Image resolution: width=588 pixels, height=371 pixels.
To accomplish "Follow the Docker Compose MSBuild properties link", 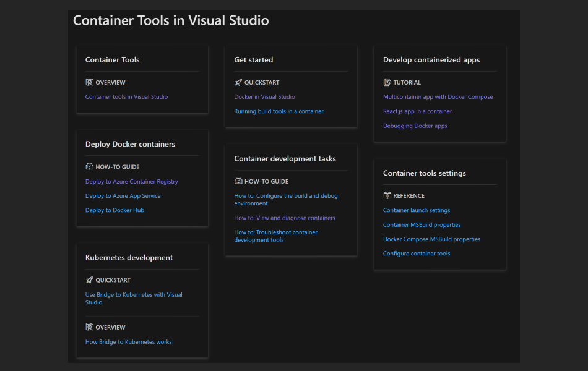I will pyautogui.click(x=431, y=239).
